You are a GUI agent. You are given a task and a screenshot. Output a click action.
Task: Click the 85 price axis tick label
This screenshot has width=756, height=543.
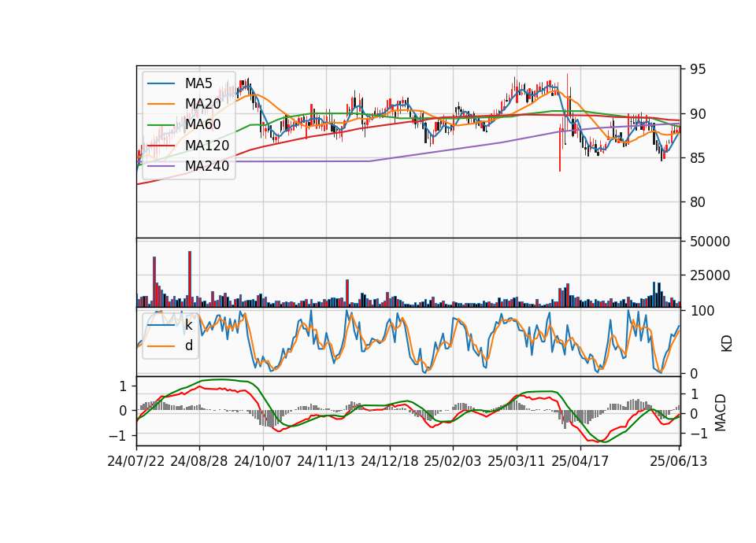(x=698, y=158)
